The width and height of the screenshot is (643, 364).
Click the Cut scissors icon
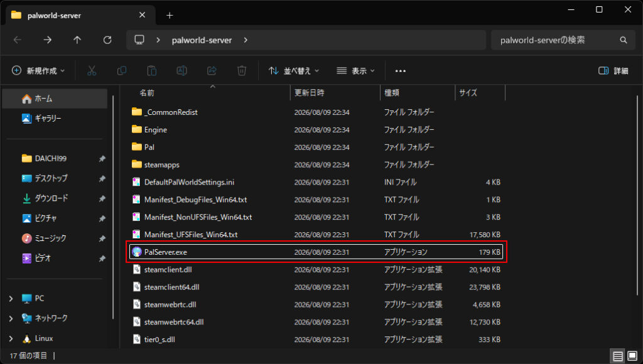tap(92, 71)
